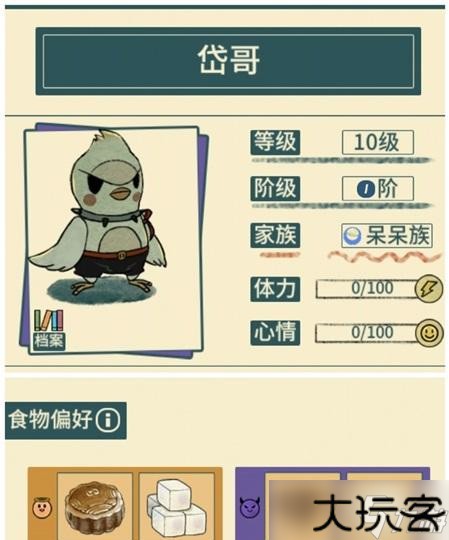449x540 pixels.
Task: Click the 呆呆族 family emblem icon
Action: [352, 236]
